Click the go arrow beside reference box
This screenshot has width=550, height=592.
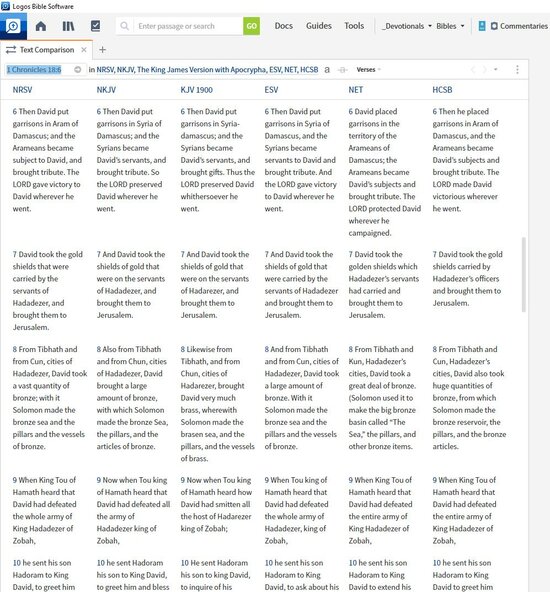pos(78,69)
